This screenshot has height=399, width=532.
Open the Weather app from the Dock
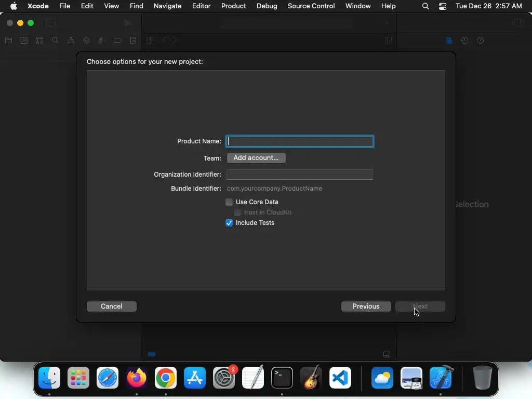(382, 378)
